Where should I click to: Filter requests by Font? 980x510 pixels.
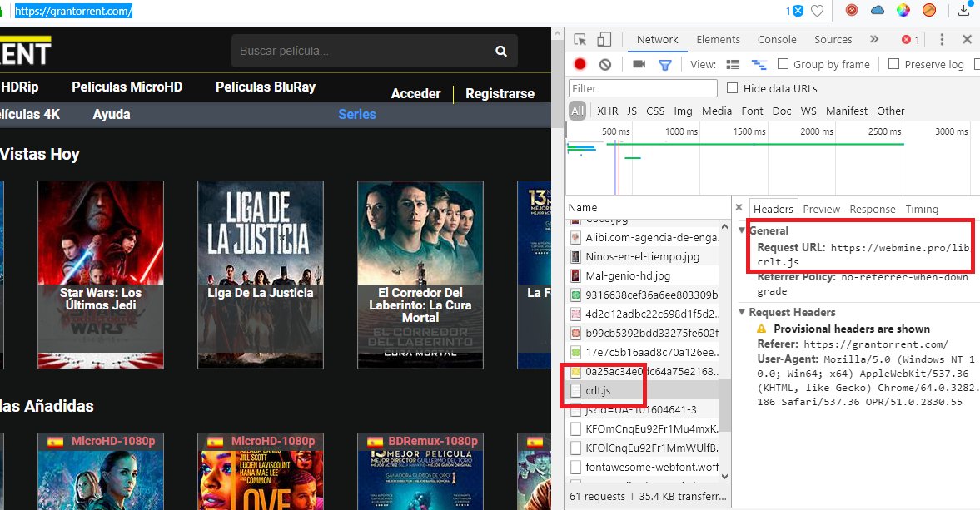[752, 111]
